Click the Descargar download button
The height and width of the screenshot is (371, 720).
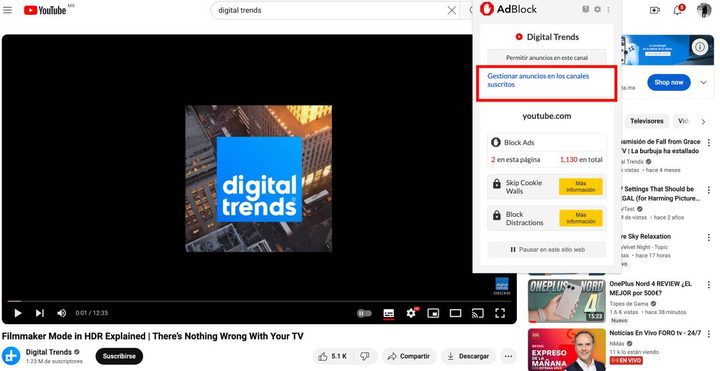click(x=468, y=356)
